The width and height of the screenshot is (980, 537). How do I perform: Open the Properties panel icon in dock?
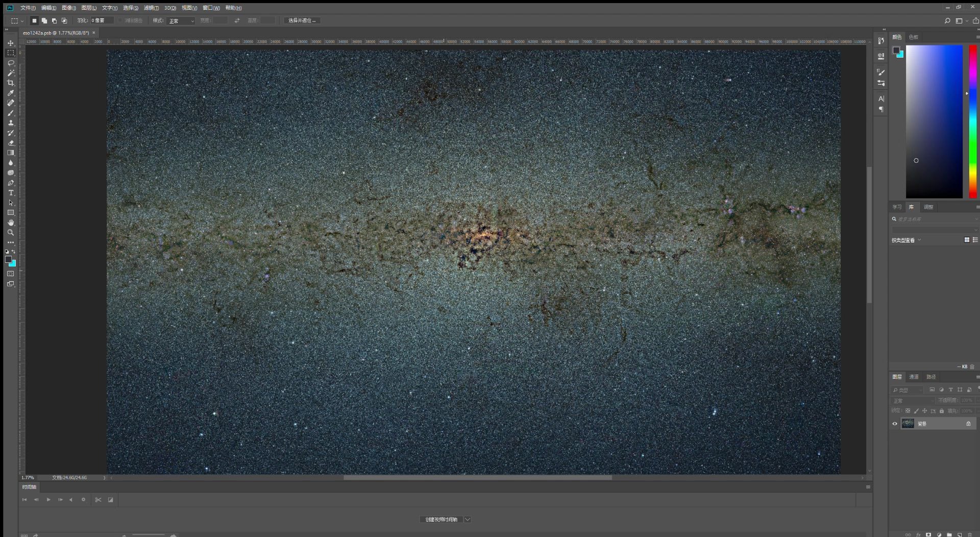click(x=881, y=56)
